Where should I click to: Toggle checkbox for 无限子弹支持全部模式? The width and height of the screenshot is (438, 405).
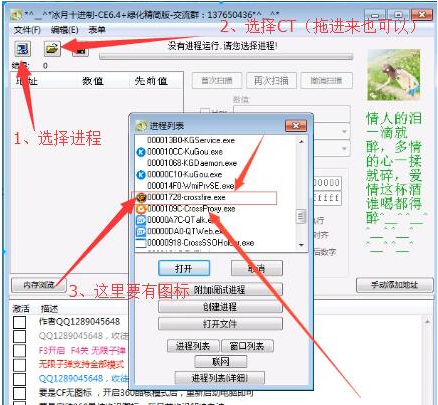pyautogui.click(x=19, y=365)
